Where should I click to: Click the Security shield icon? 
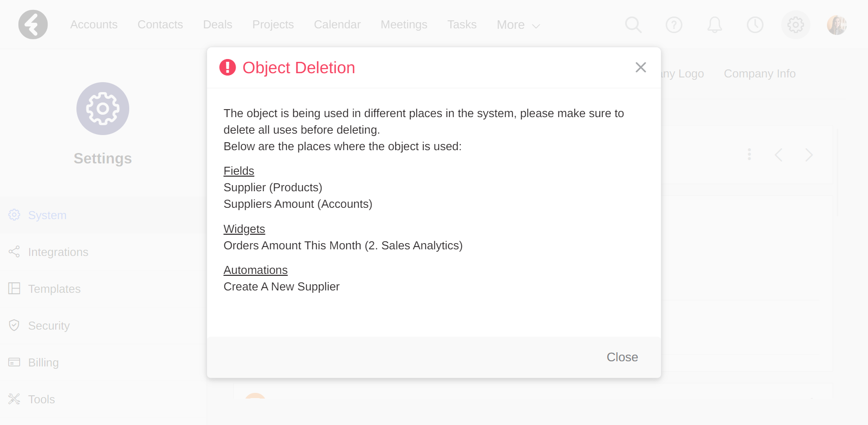tap(14, 325)
